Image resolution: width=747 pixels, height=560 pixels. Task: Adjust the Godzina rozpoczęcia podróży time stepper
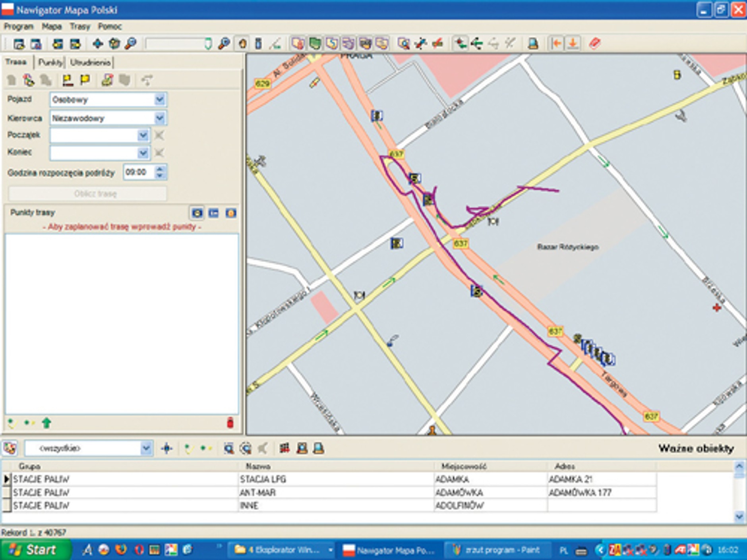[159, 173]
